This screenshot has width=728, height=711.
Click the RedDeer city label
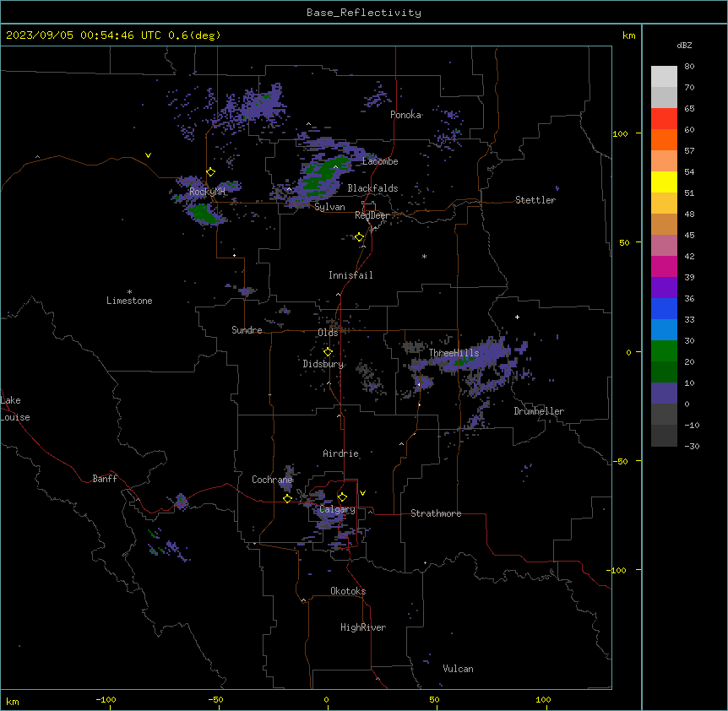(x=372, y=215)
